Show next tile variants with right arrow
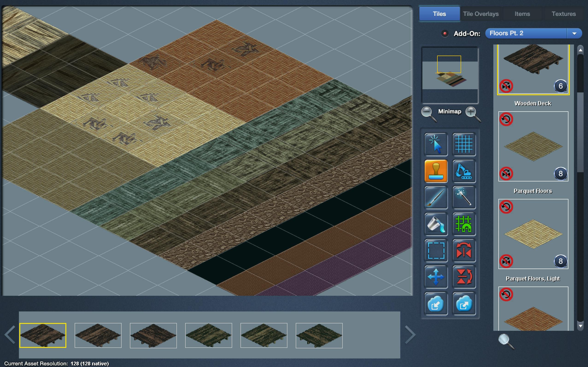 tap(410, 335)
